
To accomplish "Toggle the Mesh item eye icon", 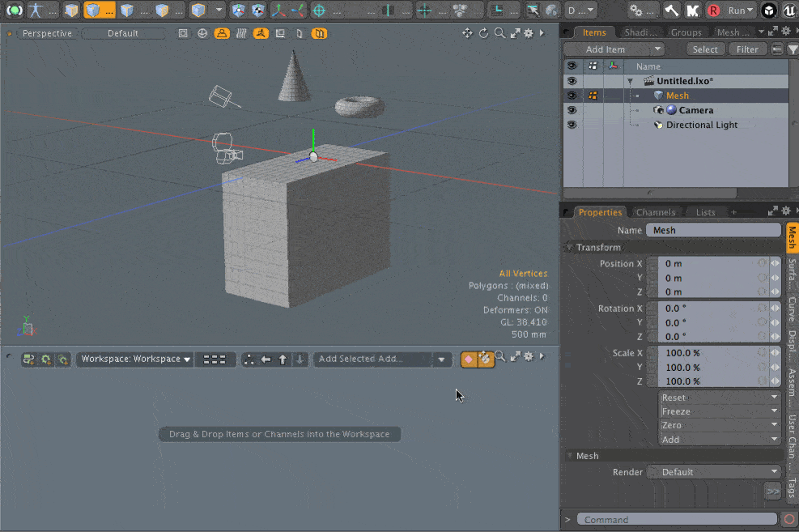I will coord(572,96).
